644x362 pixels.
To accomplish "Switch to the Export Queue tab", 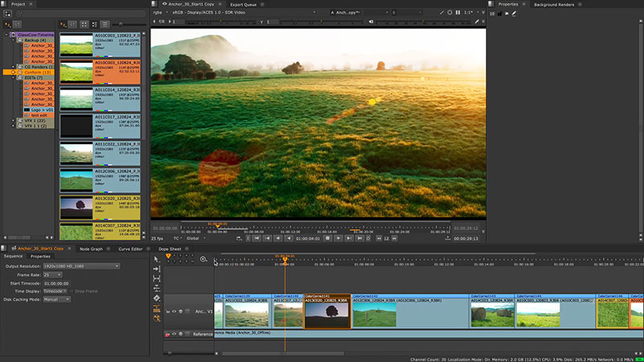I will [243, 5].
